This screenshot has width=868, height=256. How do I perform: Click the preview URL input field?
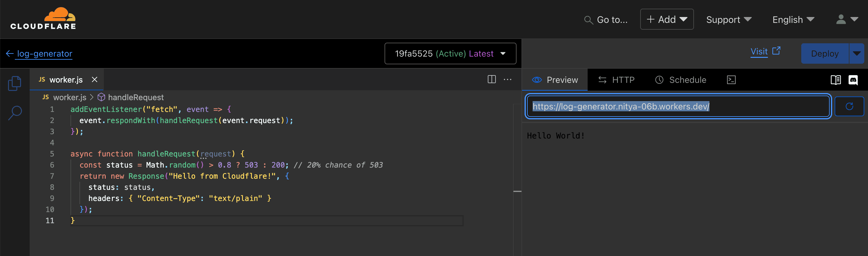click(677, 106)
